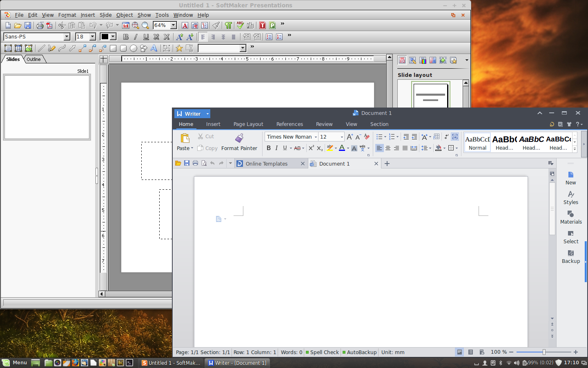The width and height of the screenshot is (588, 368).
Task: Open Page Layout tab in Writer
Action: pyautogui.click(x=248, y=124)
